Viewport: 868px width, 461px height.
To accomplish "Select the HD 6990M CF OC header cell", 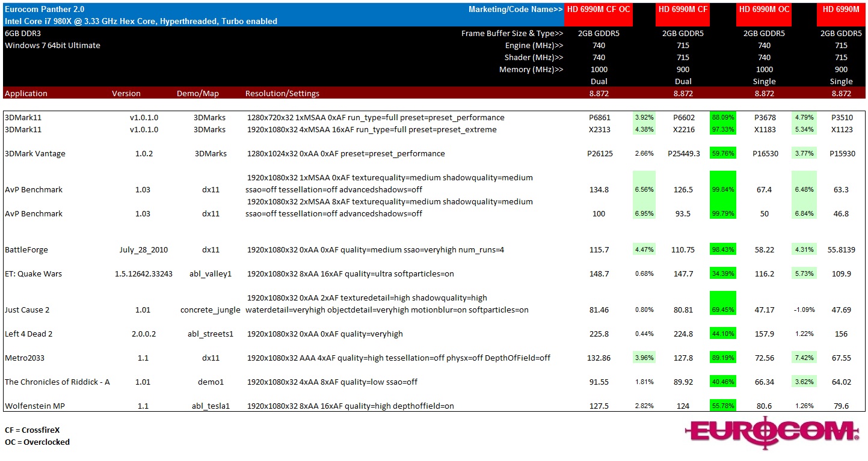I will click(598, 9).
